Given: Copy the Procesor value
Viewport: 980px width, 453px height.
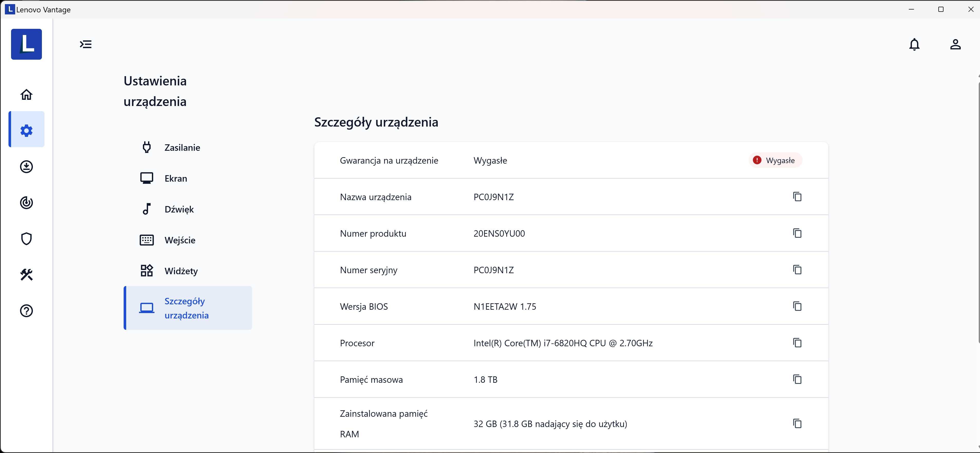Looking at the screenshot, I should click(797, 343).
